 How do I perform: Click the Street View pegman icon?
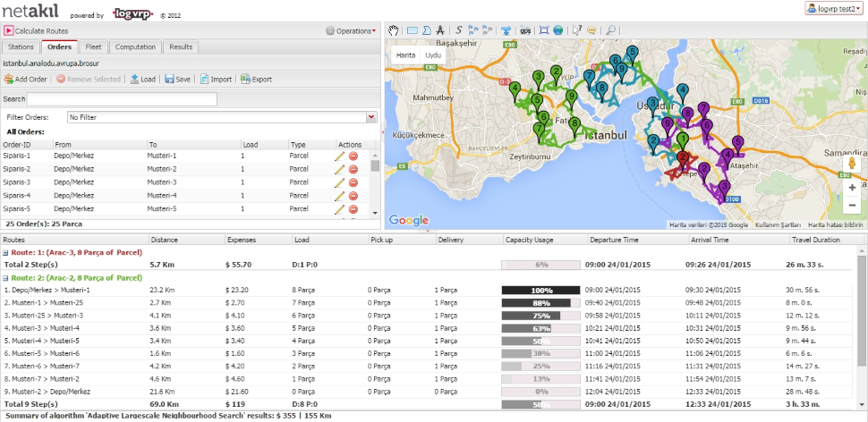pyautogui.click(x=852, y=165)
